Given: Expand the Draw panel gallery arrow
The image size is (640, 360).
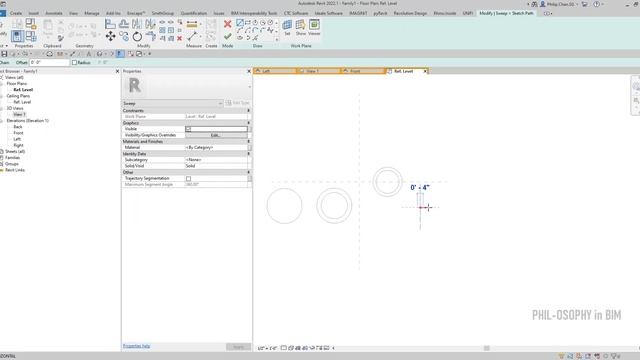Looking at the screenshot, I should pyautogui.click(x=277, y=39).
